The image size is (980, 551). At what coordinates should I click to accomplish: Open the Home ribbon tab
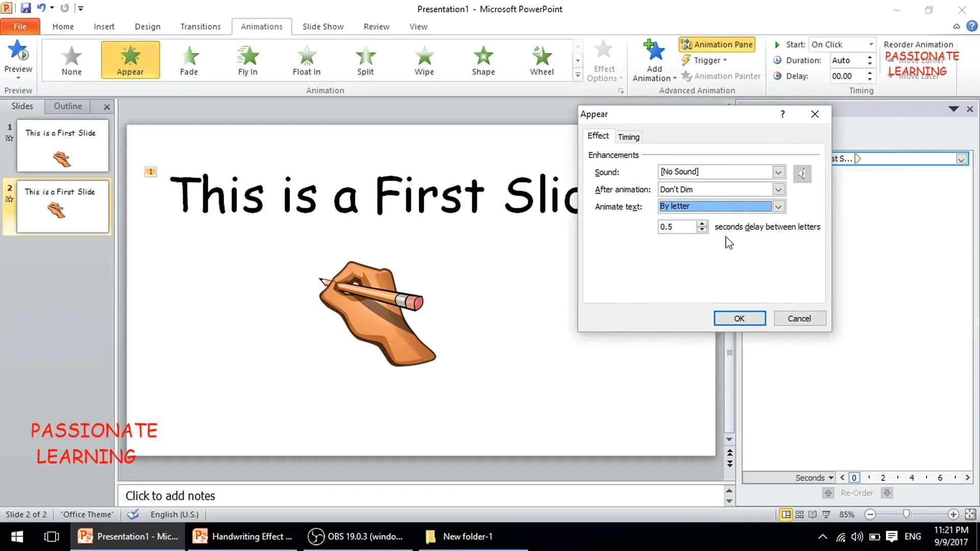63,27
